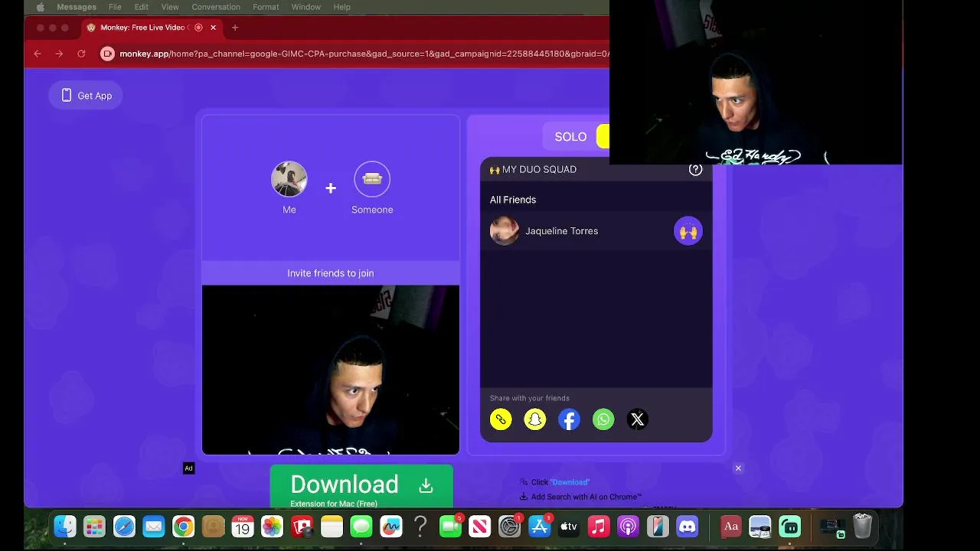Open Messages from the dock
980x551 pixels.
(361, 527)
